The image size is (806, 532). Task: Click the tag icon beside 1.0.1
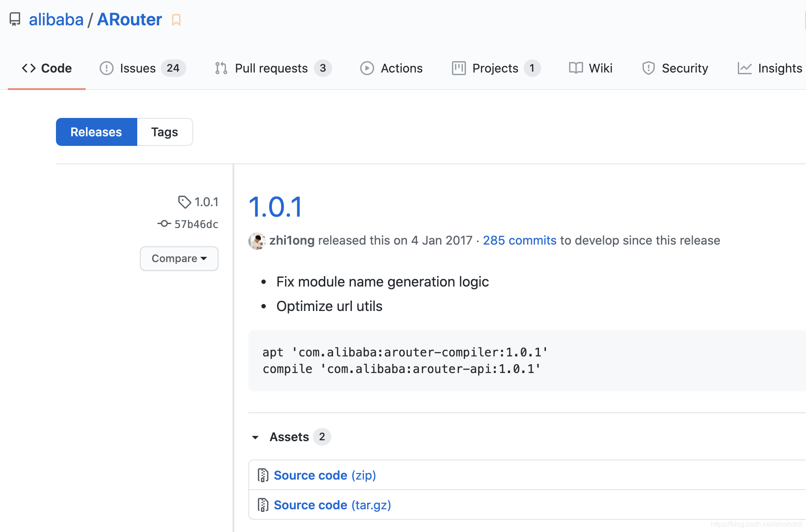pos(184,202)
